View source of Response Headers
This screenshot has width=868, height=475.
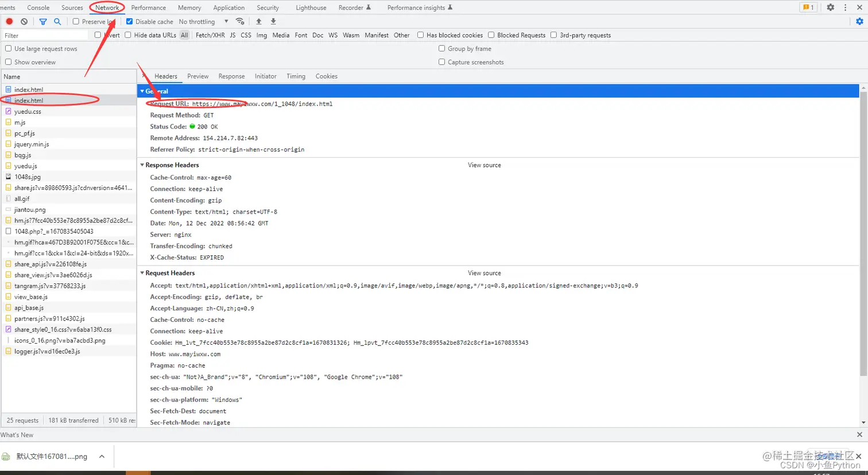click(485, 165)
